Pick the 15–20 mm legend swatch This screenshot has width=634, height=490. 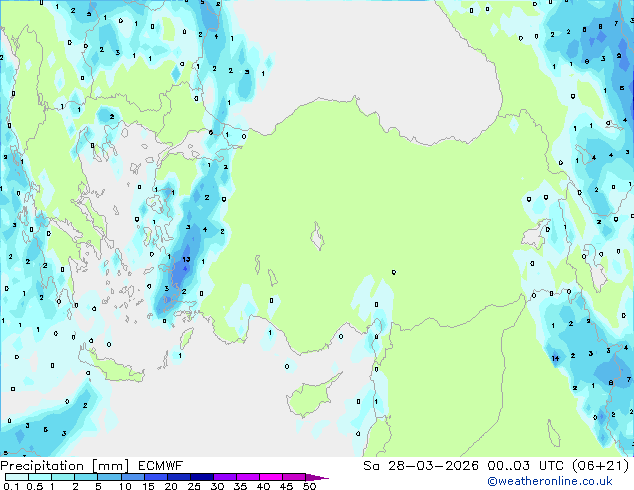155,477
